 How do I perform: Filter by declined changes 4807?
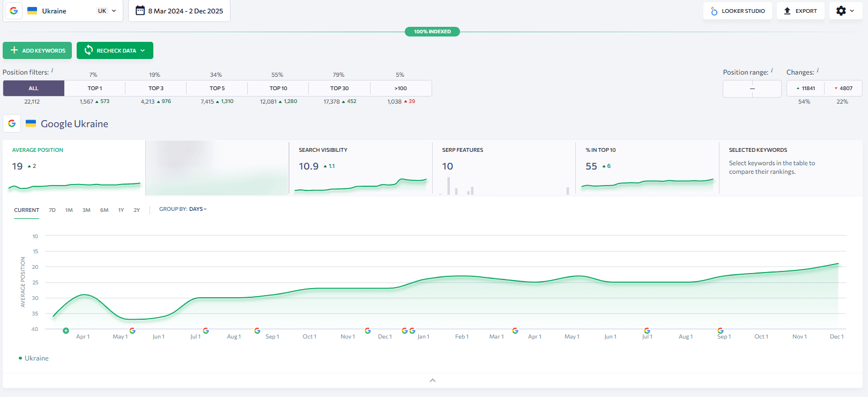843,89
